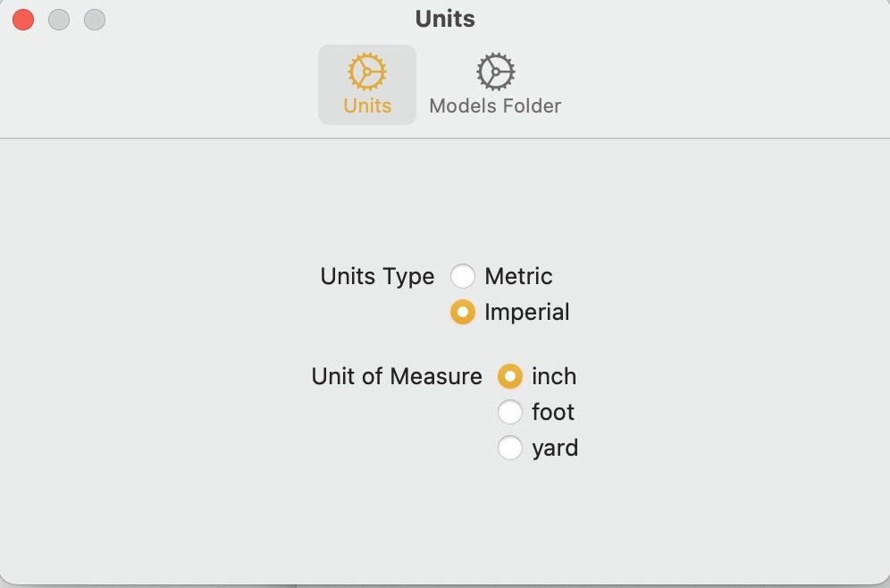Click the foot option text
The height and width of the screenshot is (588, 890).
(552, 412)
